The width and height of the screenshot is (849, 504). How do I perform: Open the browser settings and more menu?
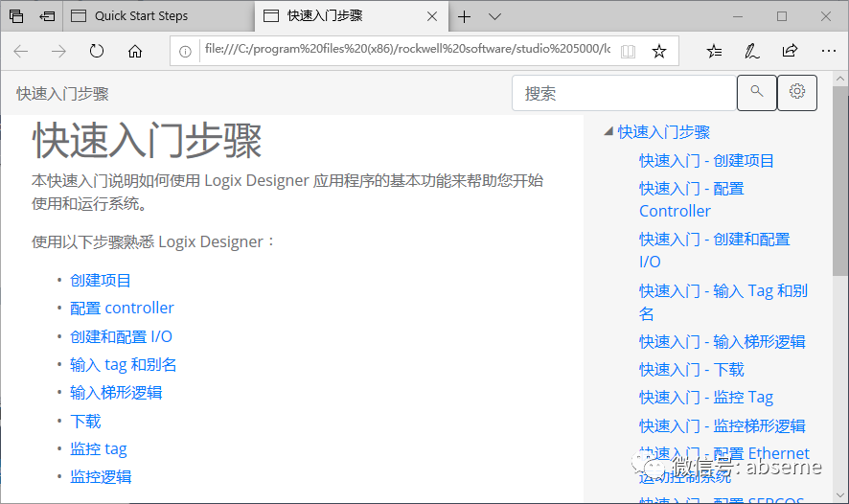point(829,51)
